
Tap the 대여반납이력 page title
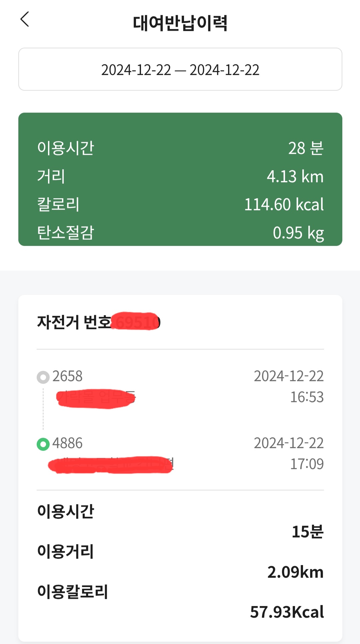tap(180, 23)
